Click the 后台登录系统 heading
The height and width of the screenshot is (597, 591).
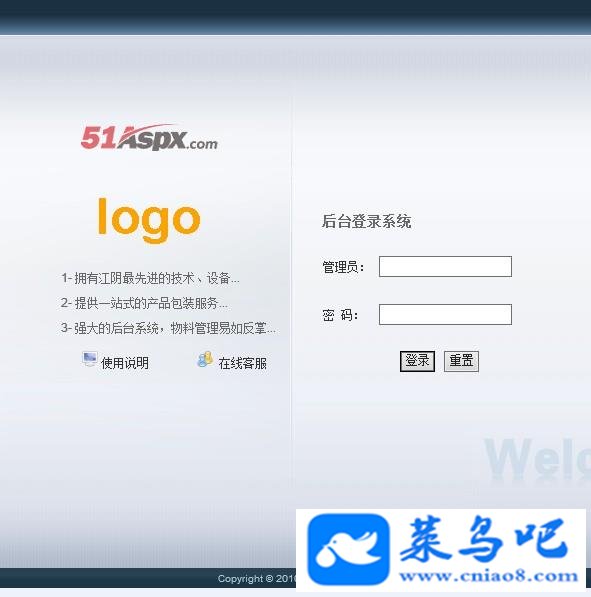pos(366,221)
